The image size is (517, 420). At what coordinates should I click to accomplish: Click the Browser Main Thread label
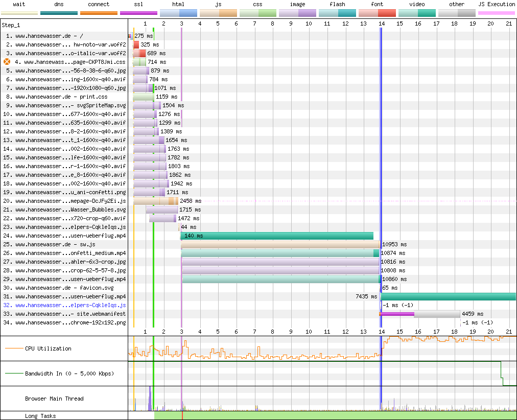coord(54,399)
